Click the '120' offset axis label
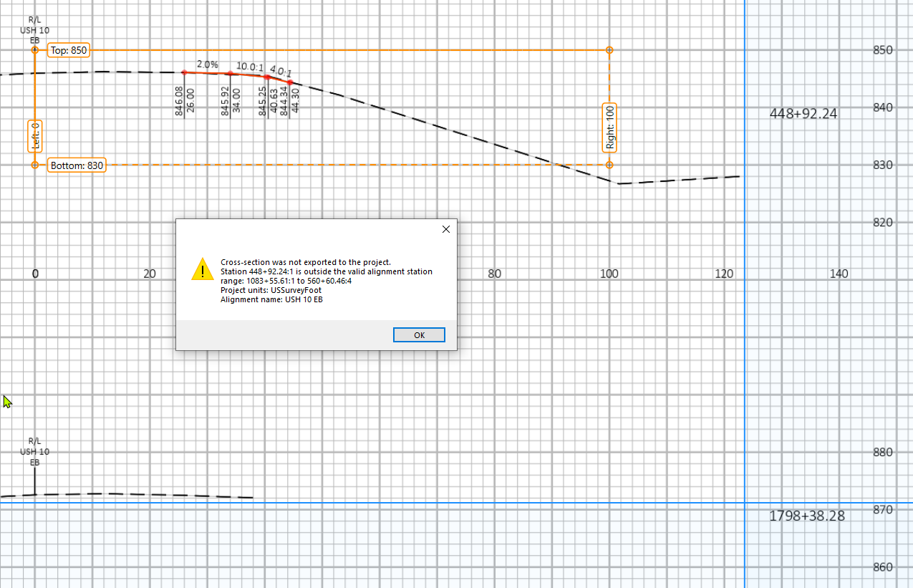Viewport: 913px width, 588px height. point(724,274)
